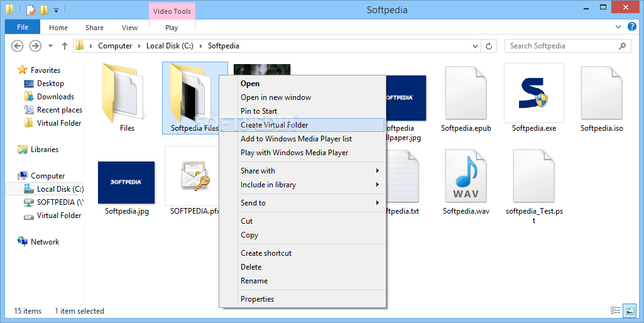Select Libraries in the navigation pane
644x323 pixels.
(x=38, y=150)
